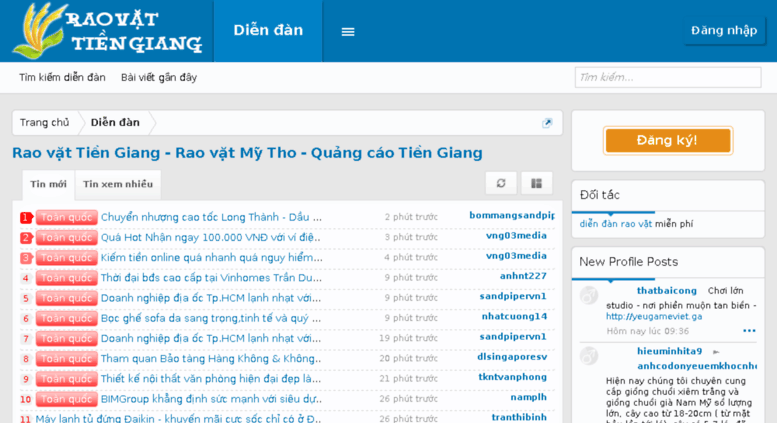This screenshot has width=777, height=423.
Task: Click thatbaicong's profile avatar
Action: (x=589, y=295)
